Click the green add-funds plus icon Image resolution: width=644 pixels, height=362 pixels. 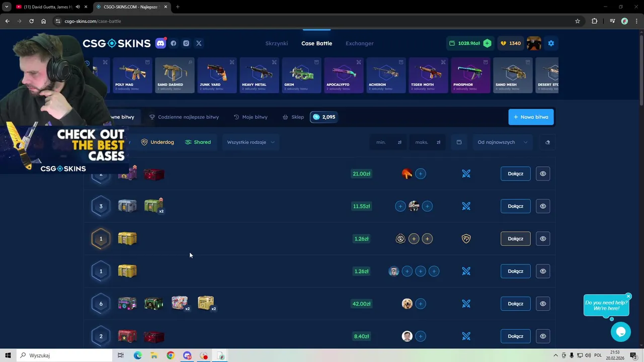pyautogui.click(x=487, y=43)
